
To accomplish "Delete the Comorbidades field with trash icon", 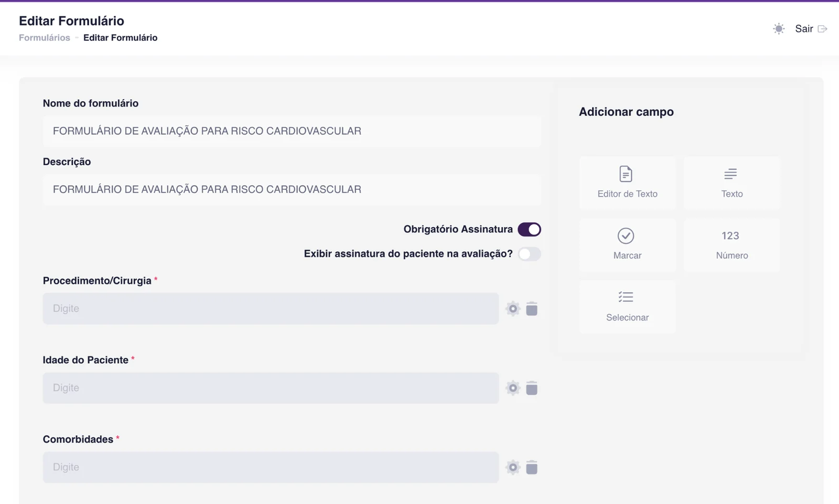I will coord(532,467).
